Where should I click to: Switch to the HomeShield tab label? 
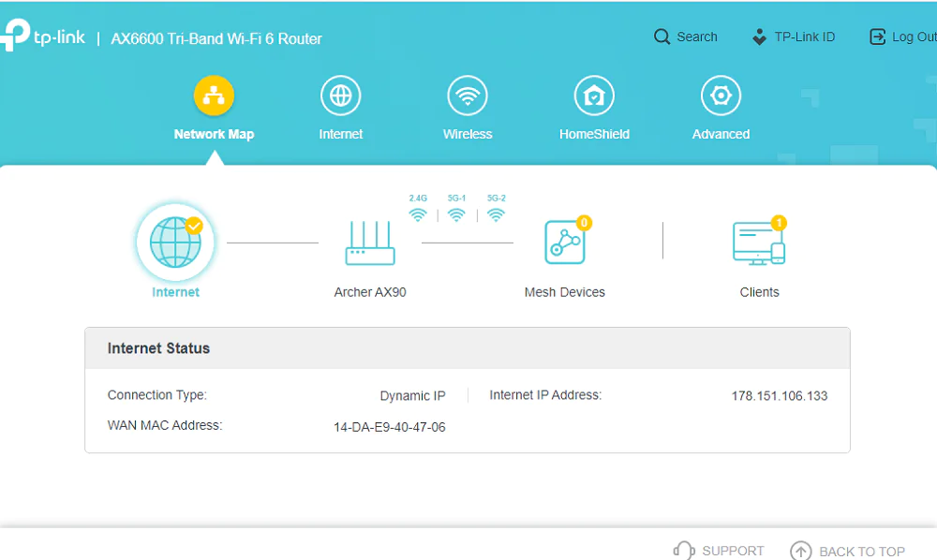[594, 134]
